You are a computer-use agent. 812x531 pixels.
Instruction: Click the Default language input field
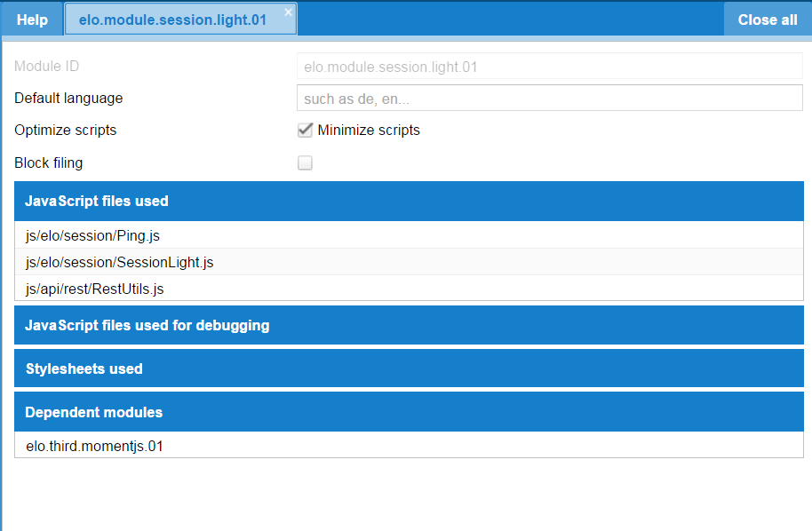[x=548, y=98]
